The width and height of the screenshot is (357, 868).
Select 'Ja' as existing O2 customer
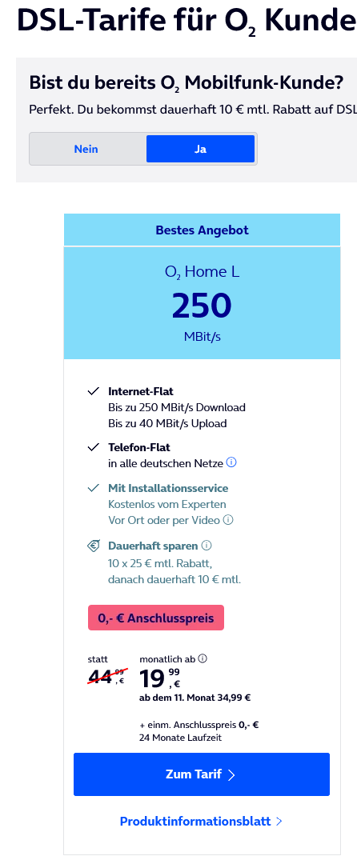tap(200, 149)
